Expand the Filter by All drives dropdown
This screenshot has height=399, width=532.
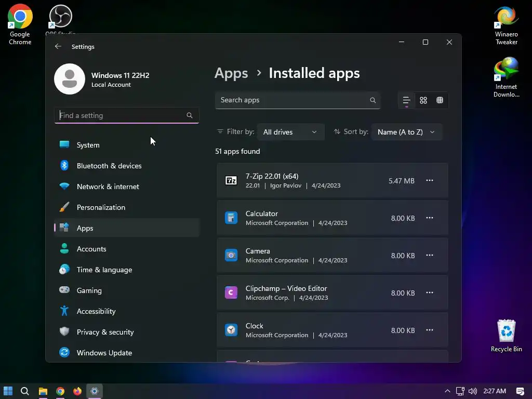tap(291, 132)
